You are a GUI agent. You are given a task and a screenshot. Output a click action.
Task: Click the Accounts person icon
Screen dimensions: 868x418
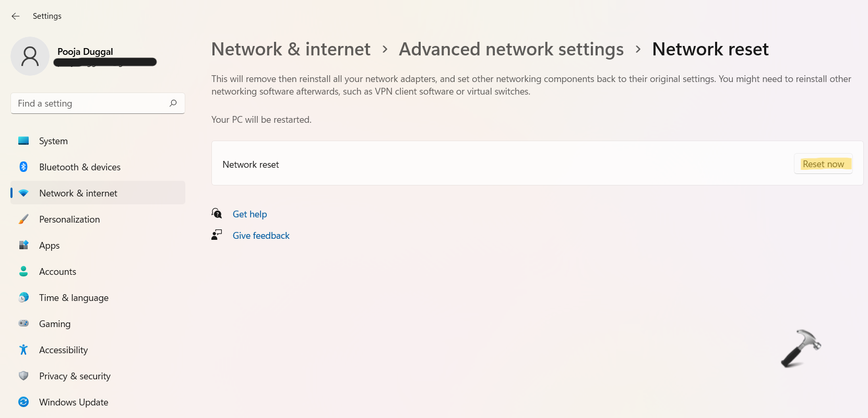23,271
